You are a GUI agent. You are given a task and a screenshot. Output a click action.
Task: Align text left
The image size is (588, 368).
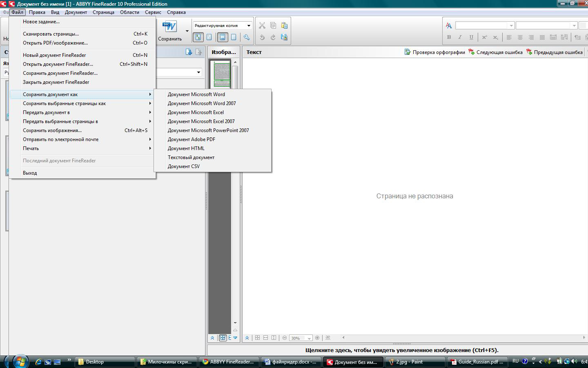[509, 37]
